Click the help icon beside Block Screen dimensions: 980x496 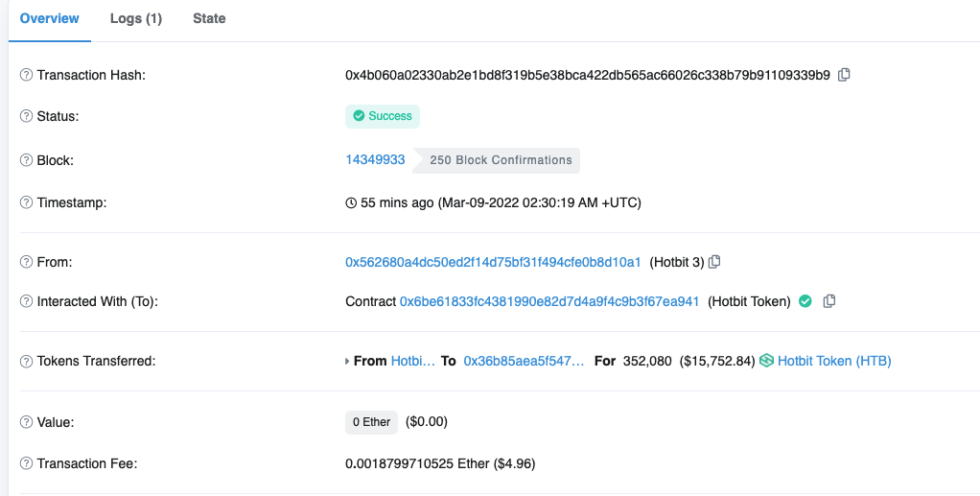coord(27,160)
